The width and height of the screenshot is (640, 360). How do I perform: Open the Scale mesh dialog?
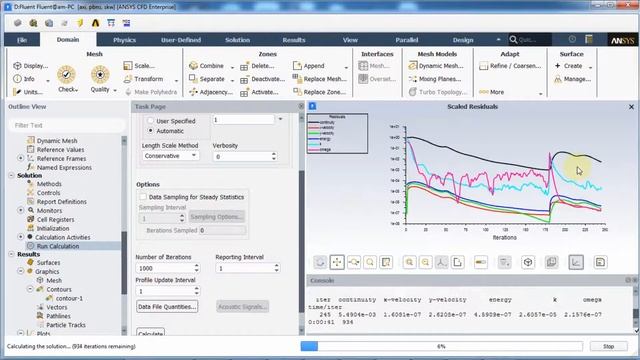click(x=139, y=66)
